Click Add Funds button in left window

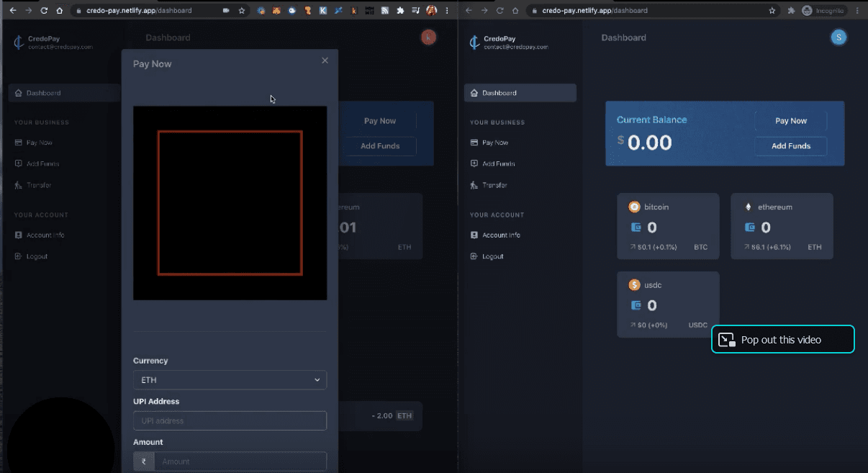(x=380, y=146)
